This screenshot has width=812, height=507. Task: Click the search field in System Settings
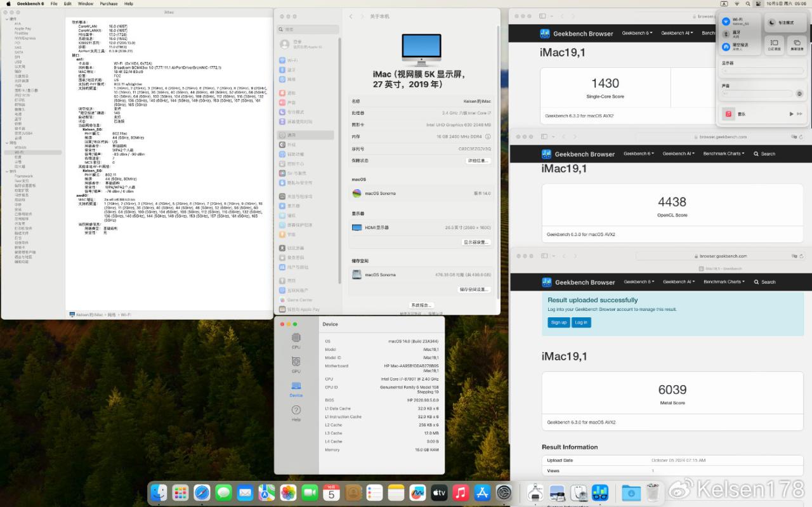[306, 29]
